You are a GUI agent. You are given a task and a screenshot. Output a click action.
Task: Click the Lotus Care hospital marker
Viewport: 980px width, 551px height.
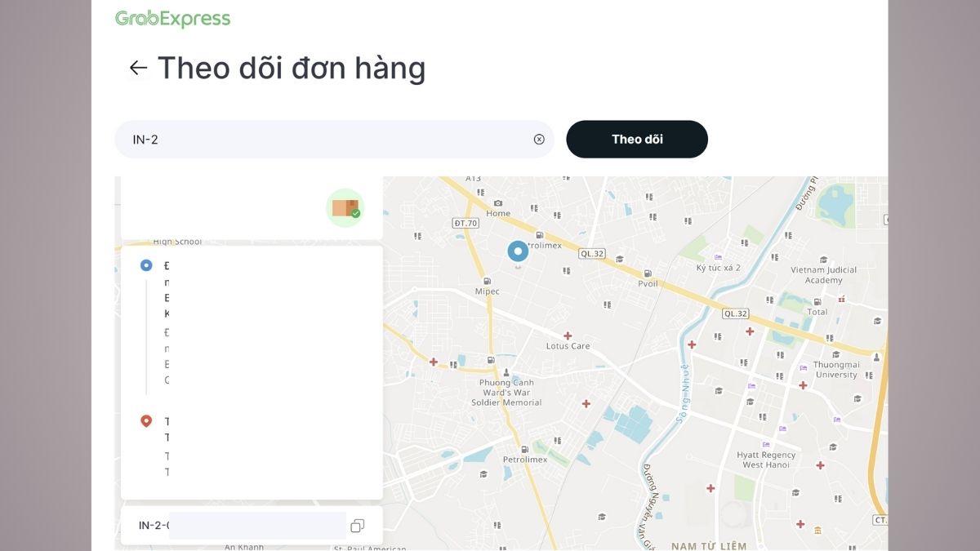coord(568,335)
